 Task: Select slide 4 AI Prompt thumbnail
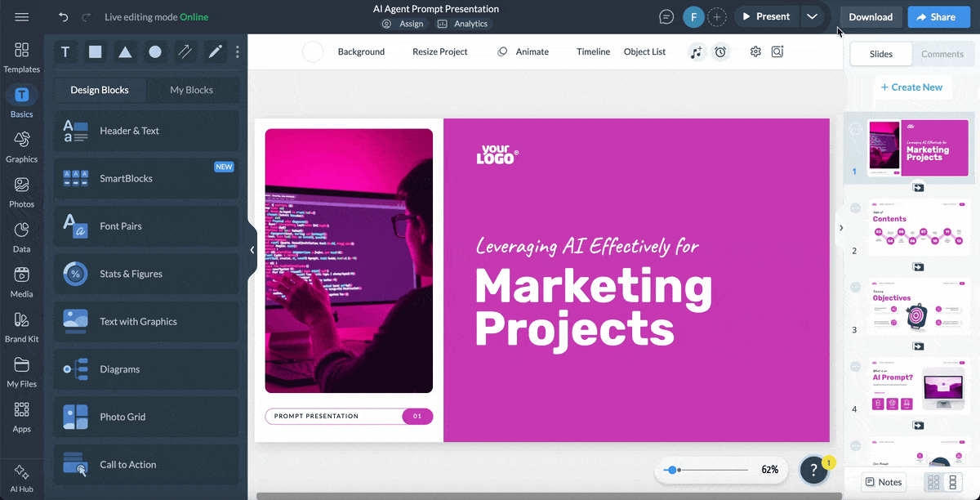(x=919, y=386)
